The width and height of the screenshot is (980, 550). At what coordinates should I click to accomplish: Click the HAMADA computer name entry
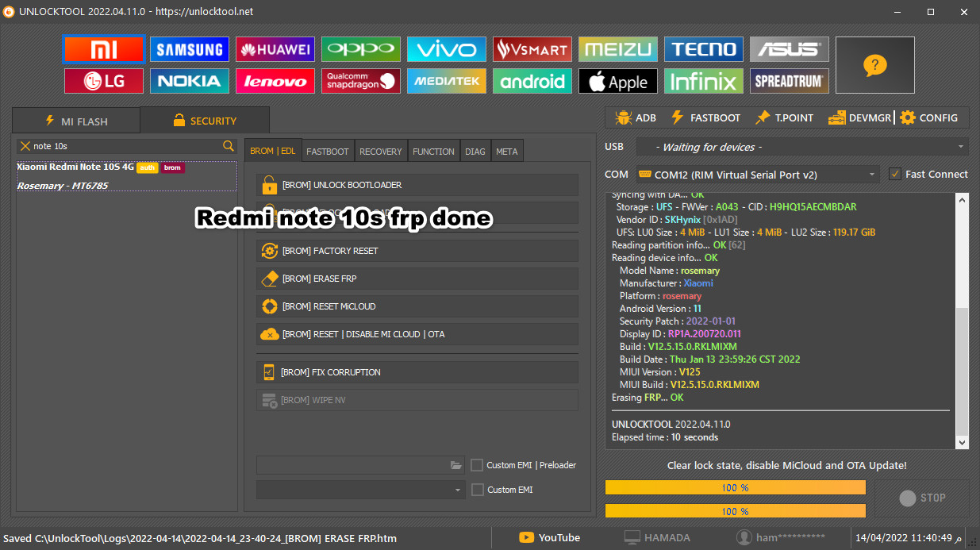pos(657,537)
